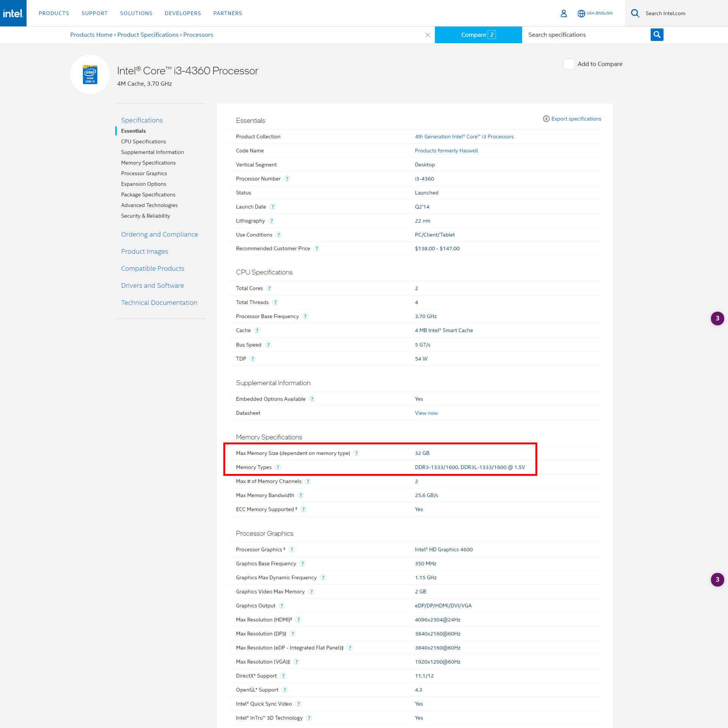Click the question icon next to TDP

tap(253, 359)
